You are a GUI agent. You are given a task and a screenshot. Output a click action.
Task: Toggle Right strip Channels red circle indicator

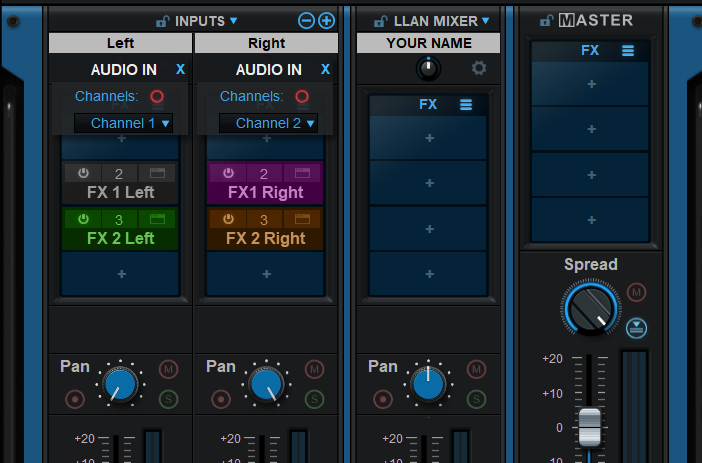[302, 96]
